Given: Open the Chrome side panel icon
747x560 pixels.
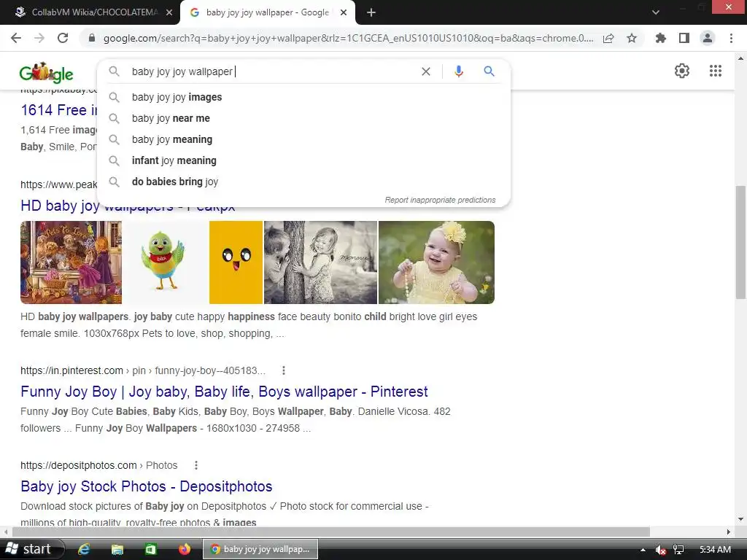Looking at the screenshot, I should click(x=684, y=38).
